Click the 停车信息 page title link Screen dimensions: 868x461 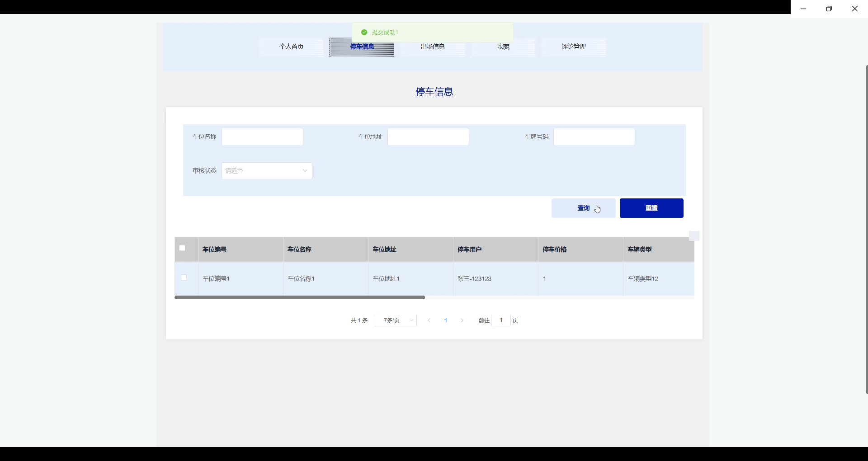click(434, 92)
